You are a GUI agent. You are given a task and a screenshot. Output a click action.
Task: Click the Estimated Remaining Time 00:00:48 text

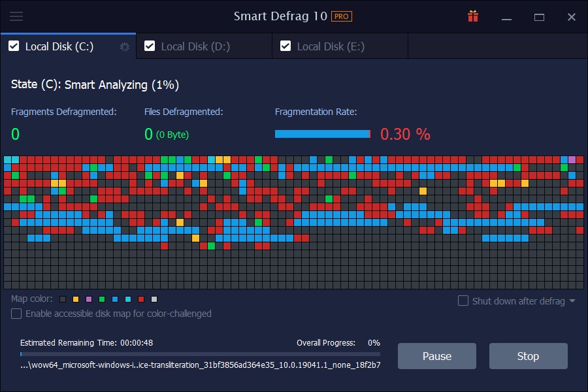(87, 343)
